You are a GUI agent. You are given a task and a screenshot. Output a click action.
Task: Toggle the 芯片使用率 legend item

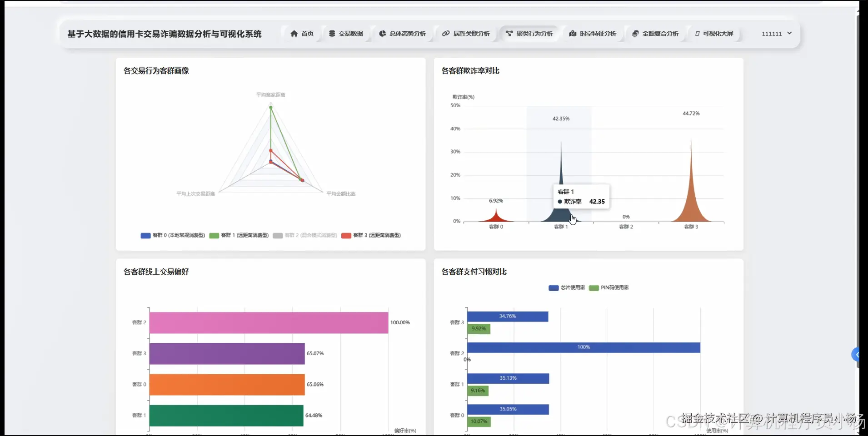click(567, 287)
